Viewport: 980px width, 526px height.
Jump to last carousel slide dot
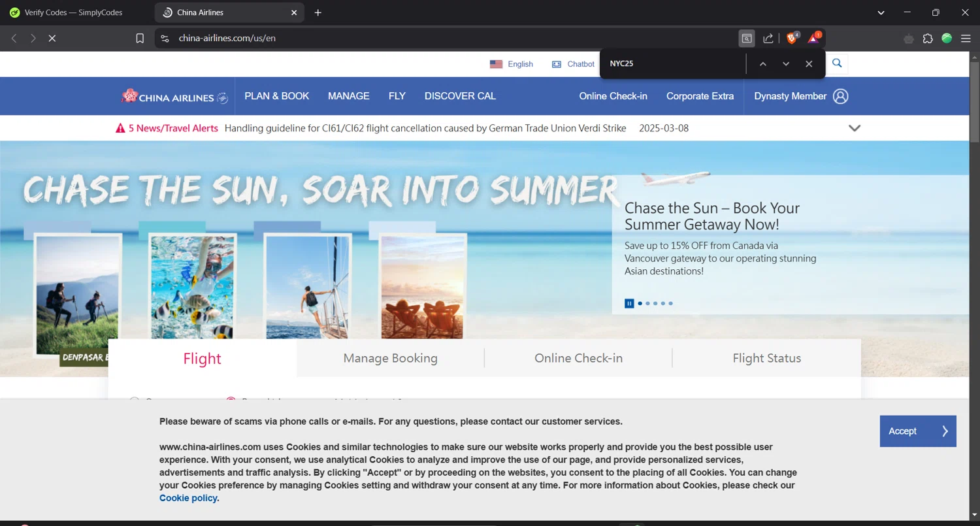670,303
